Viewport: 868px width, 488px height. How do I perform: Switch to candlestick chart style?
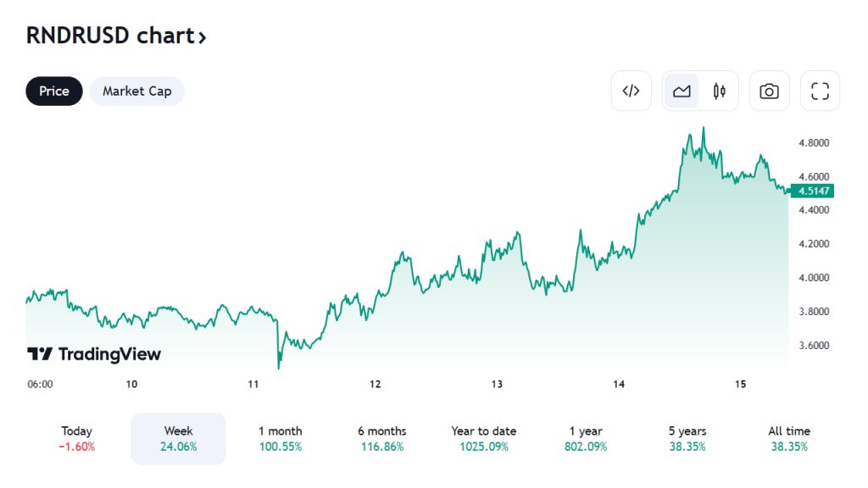[x=720, y=91]
